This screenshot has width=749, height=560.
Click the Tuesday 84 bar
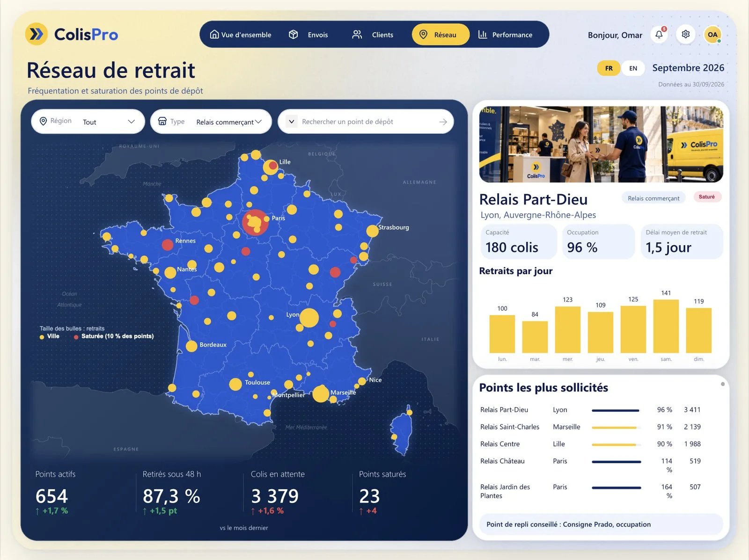coord(535,337)
